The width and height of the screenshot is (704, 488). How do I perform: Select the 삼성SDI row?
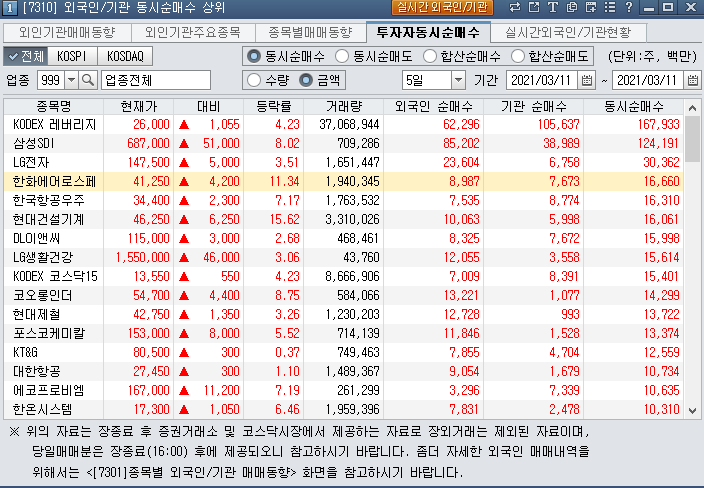343,143
